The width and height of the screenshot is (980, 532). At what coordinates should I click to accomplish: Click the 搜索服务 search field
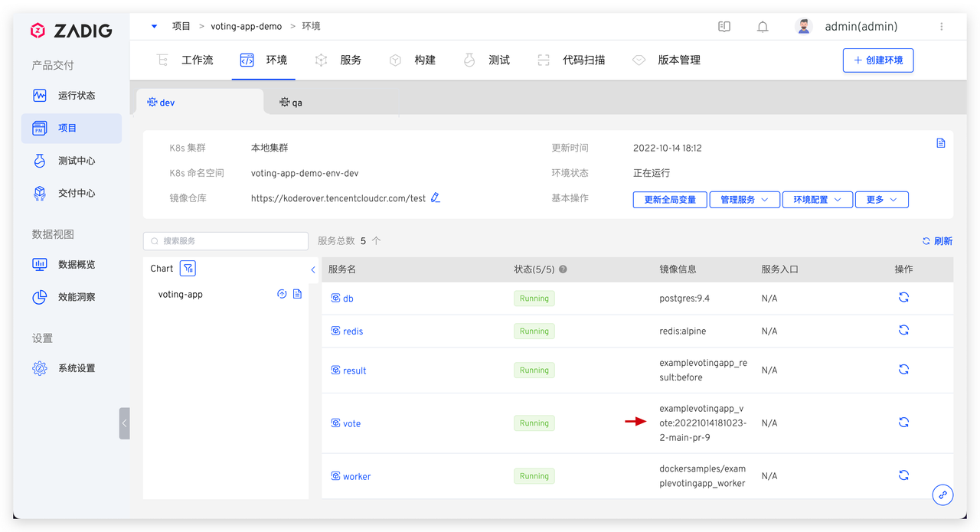[x=225, y=240]
